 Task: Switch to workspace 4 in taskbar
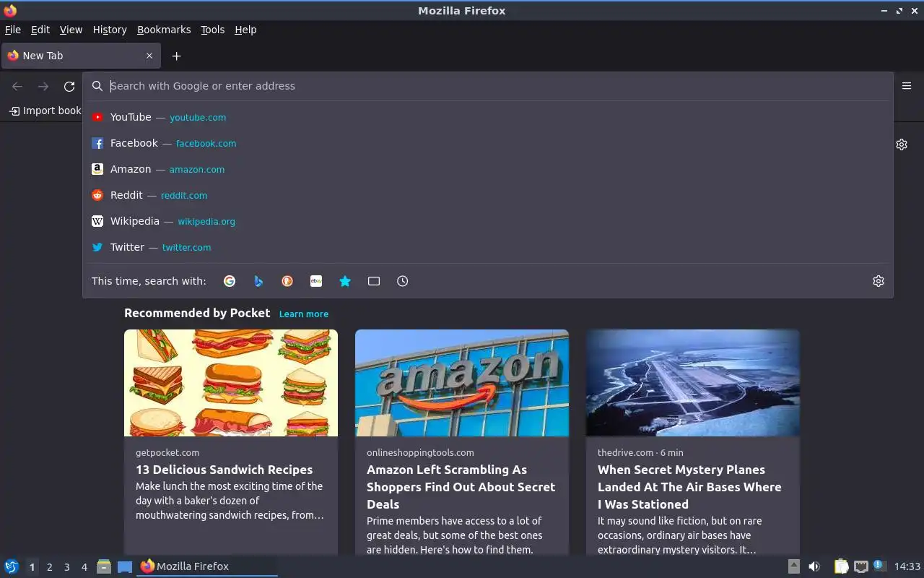pyautogui.click(x=84, y=567)
